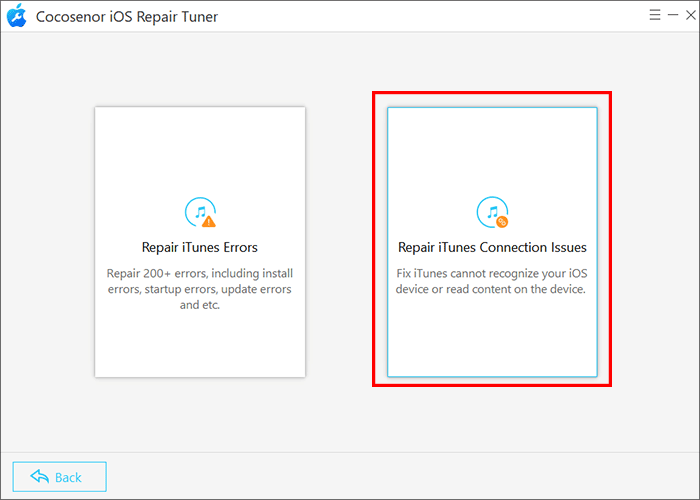Viewport: 700px width, 500px height.
Task: Click the Cocosenor iOS Repair Tuner title
Action: (127, 17)
